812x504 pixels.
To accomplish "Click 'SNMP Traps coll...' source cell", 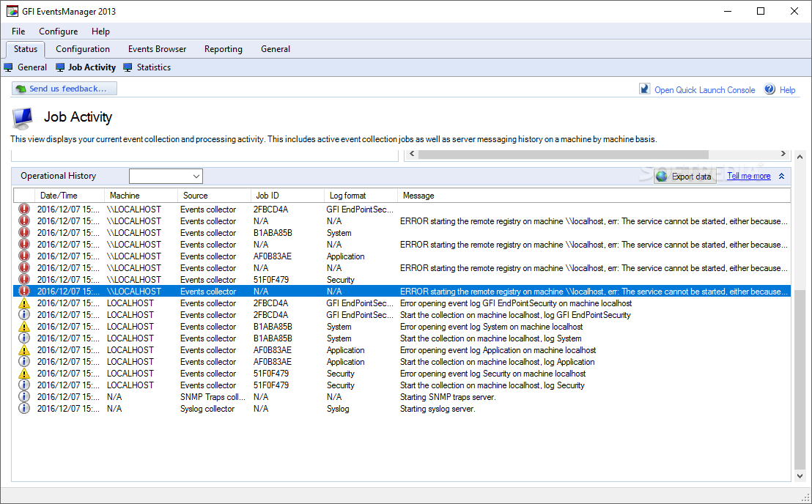I will 213,397.
